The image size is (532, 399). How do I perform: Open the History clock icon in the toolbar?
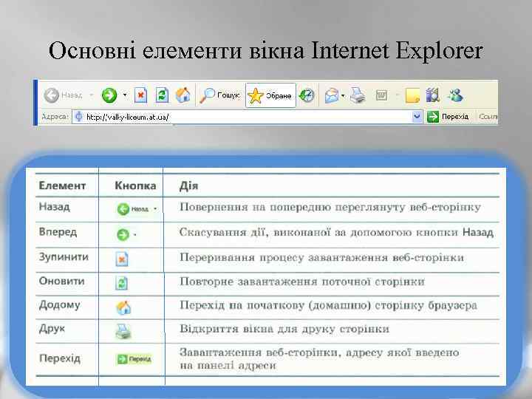point(307,95)
